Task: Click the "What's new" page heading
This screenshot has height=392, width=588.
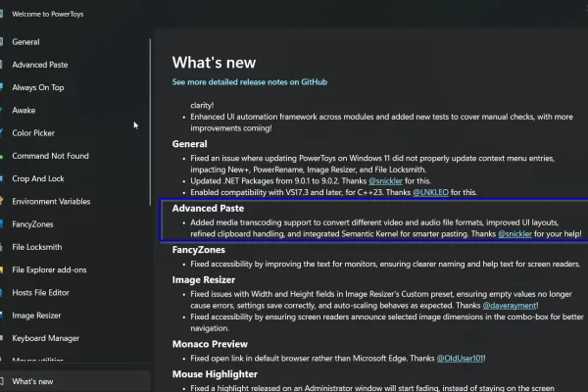Action: [x=214, y=63]
